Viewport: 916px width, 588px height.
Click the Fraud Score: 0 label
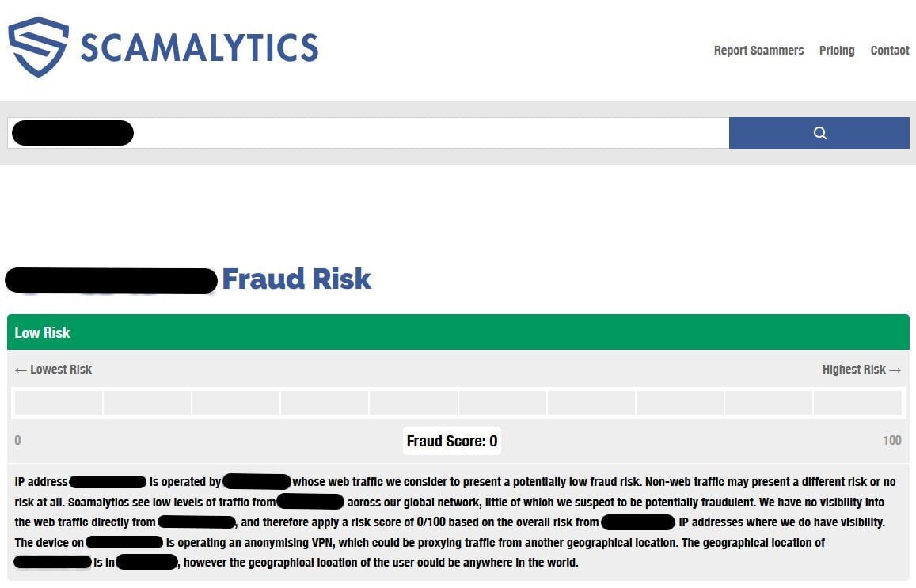[452, 441]
